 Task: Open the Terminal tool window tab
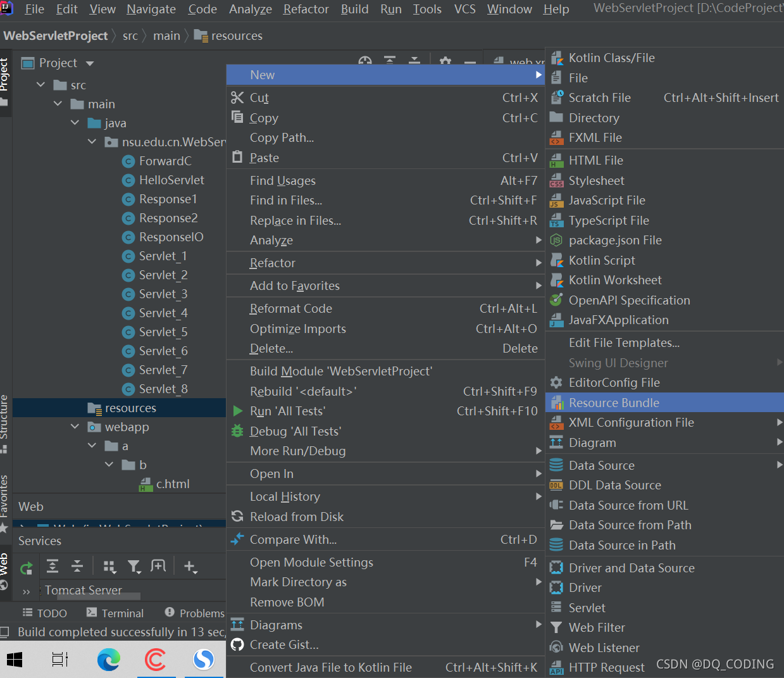[x=115, y=613]
